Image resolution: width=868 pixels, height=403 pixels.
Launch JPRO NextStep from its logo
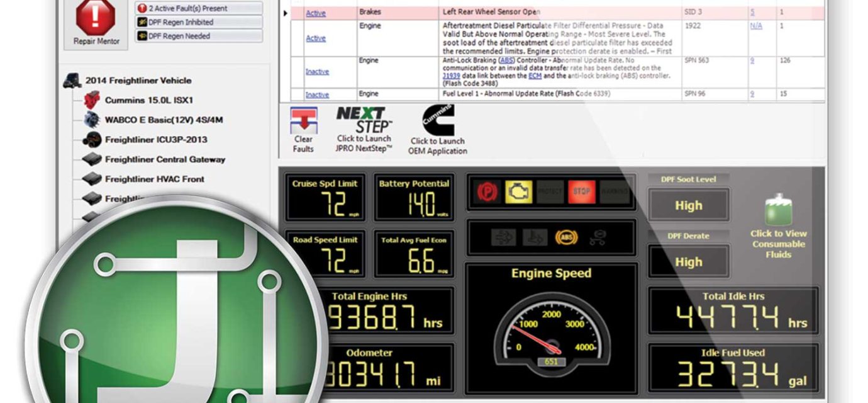(364, 119)
